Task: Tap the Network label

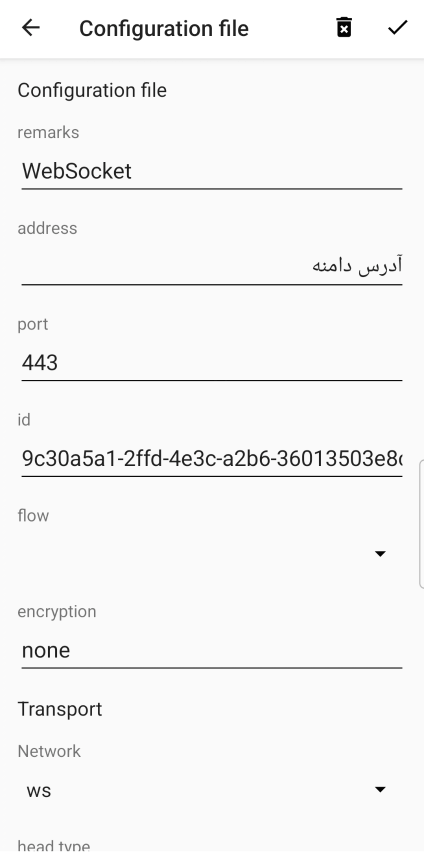Action: pyautogui.click(x=49, y=751)
